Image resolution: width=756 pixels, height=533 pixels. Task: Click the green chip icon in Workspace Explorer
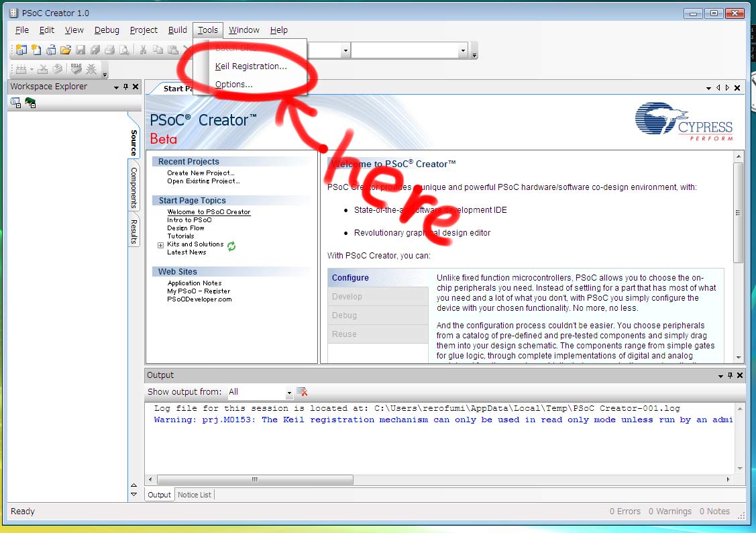[x=30, y=103]
